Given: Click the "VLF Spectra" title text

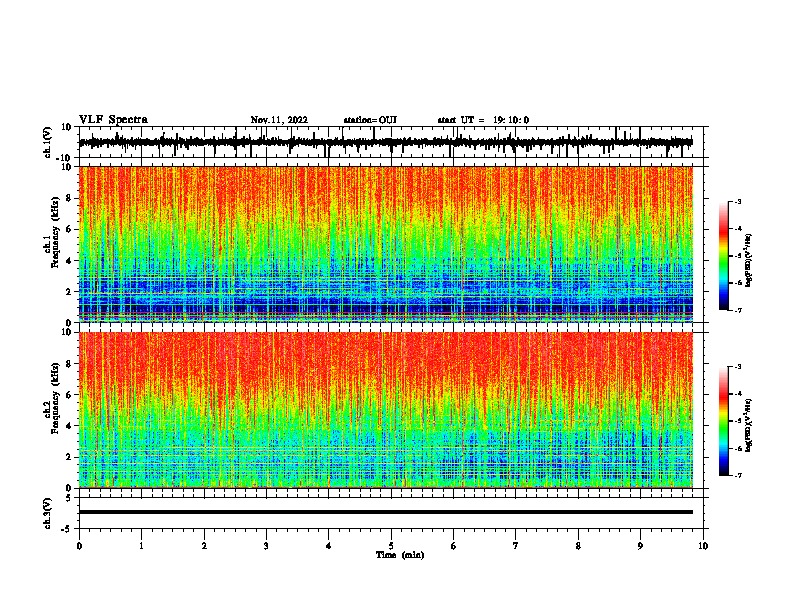Looking at the screenshot, I should (113, 120).
